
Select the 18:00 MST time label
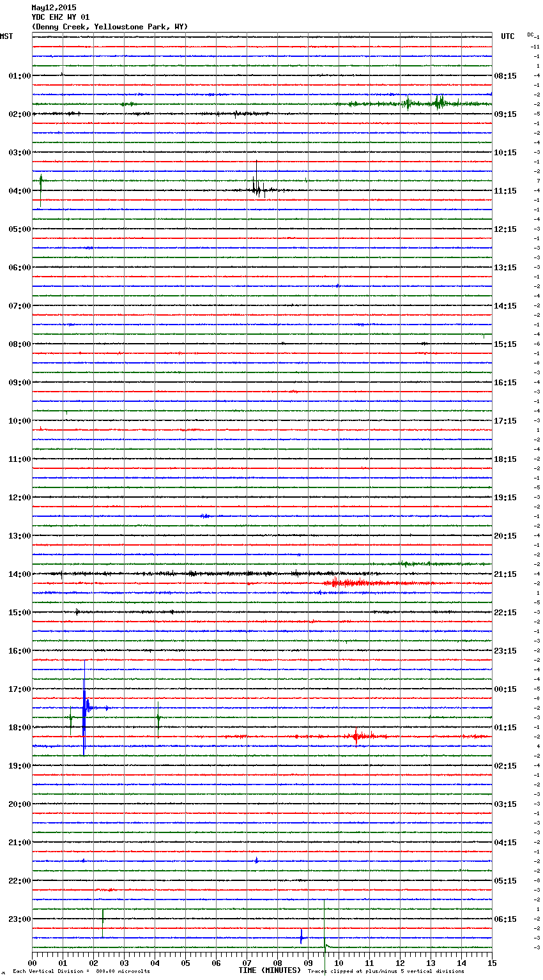19,728
